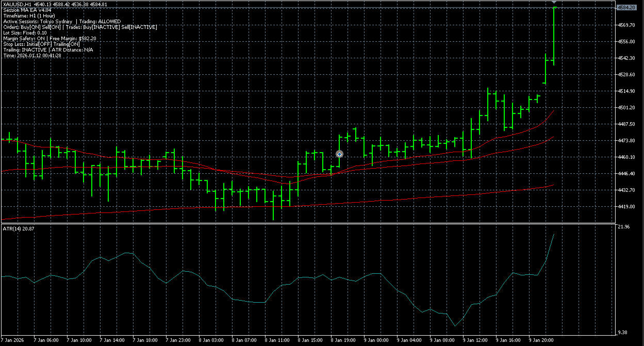644x346 pixels.
Task: Select the current price label 4584.20
Action: (x=626, y=8)
